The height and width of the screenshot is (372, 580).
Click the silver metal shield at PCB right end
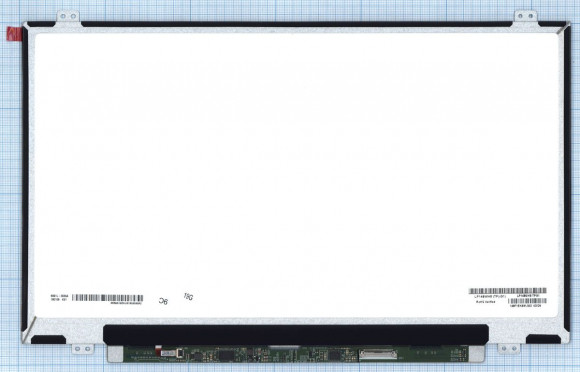coord(477,354)
